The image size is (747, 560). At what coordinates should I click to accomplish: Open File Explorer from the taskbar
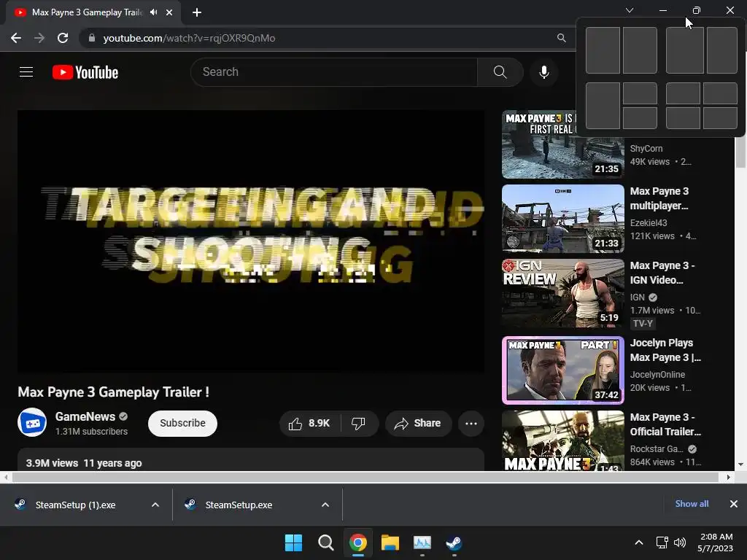pos(390,542)
